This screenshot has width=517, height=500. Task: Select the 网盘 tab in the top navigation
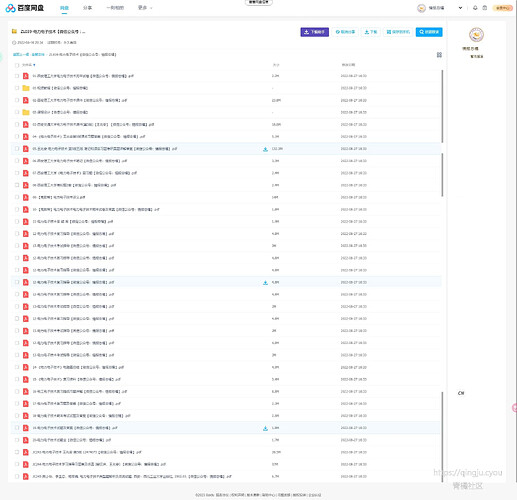[64, 8]
